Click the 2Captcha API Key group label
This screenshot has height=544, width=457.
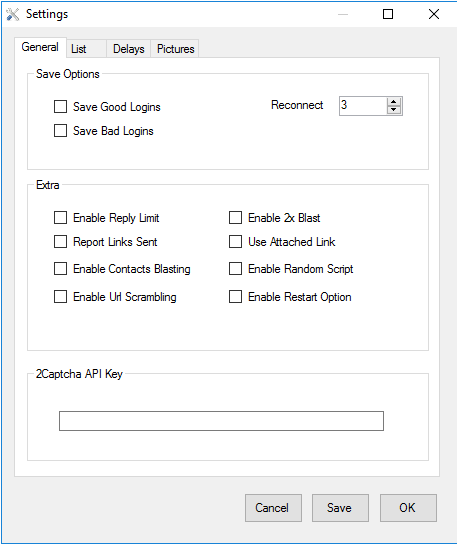79,374
